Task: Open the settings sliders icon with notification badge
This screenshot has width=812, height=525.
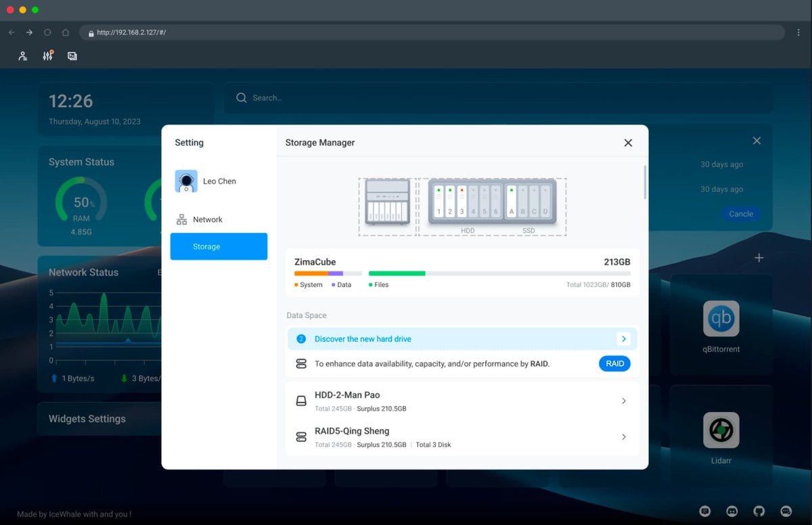Action: point(47,55)
